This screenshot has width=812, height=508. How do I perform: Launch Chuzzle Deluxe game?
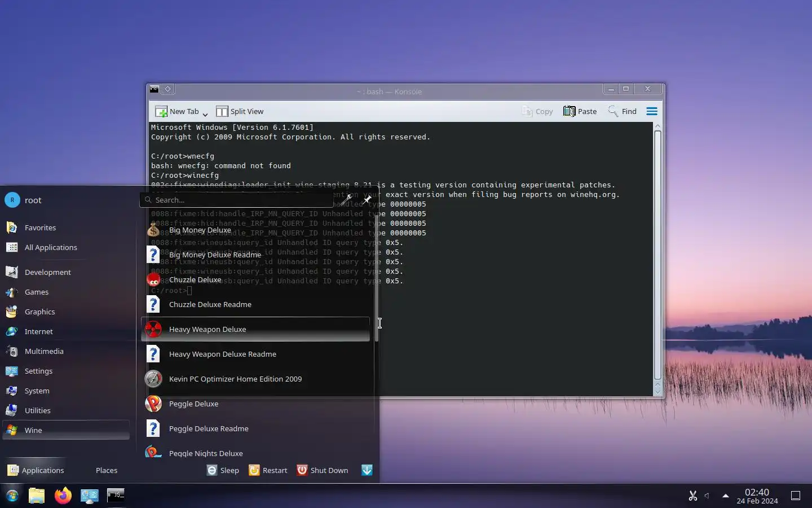255,279
